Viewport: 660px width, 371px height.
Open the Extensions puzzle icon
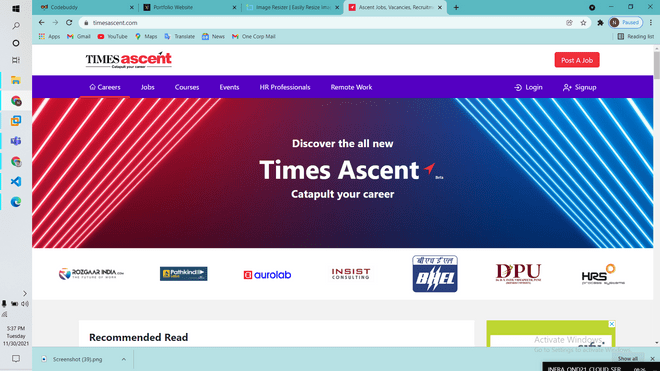click(x=600, y=23)
